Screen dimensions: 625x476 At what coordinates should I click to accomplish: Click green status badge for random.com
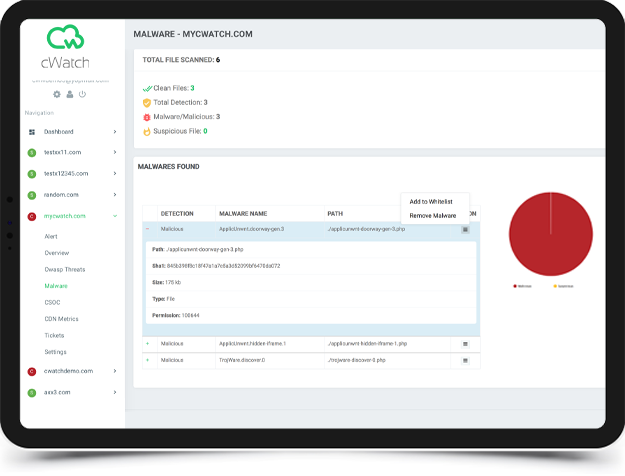coord(32,195)
